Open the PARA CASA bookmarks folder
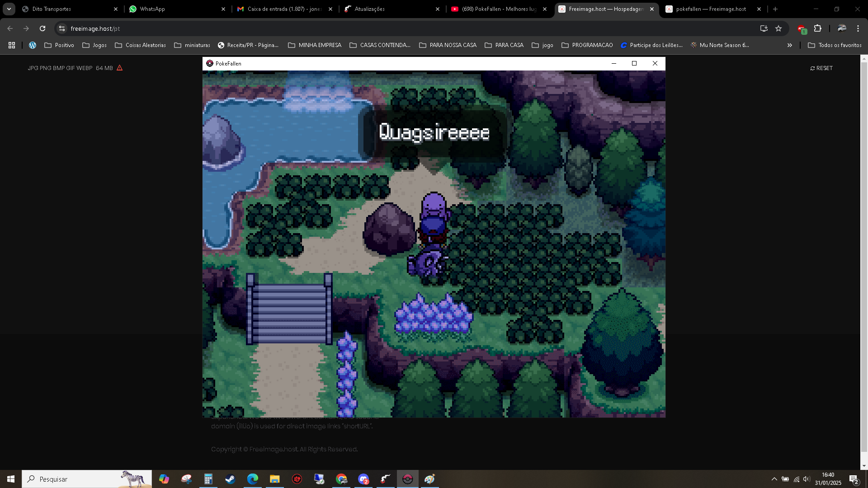Screen dimensions: 868x488 pos(504,45)
